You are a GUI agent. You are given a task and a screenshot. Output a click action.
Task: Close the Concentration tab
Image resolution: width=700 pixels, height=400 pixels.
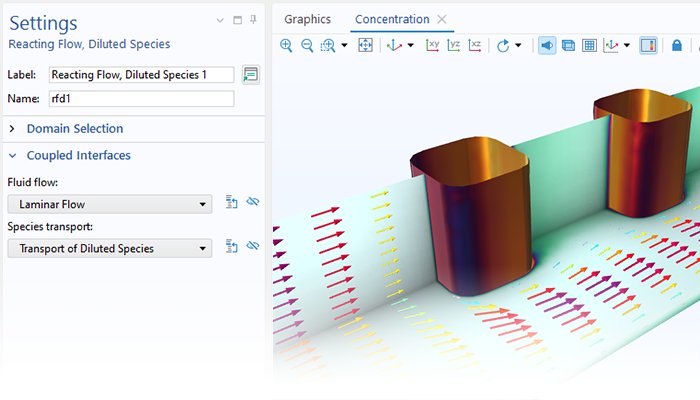pos(442,19)
